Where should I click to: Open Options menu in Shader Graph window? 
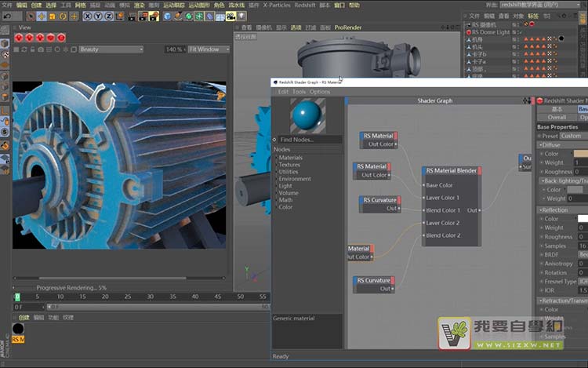pyautogui.click(x=320, y=92)
